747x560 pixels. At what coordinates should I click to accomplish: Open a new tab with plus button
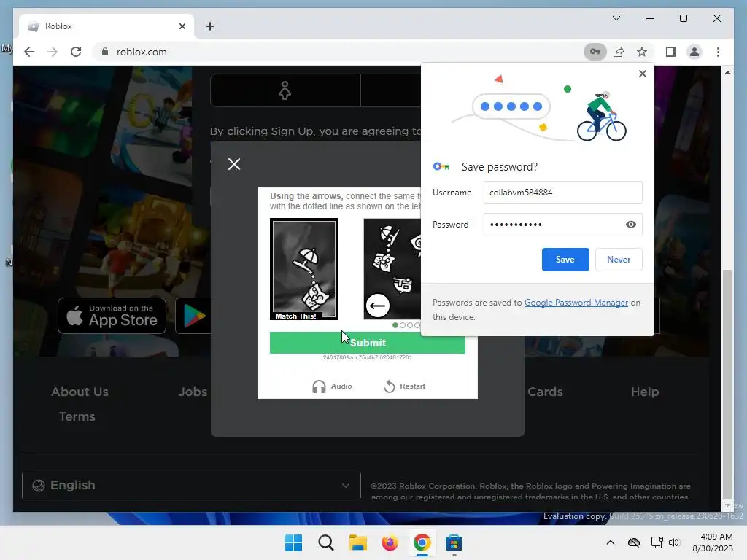pos(210,26)
